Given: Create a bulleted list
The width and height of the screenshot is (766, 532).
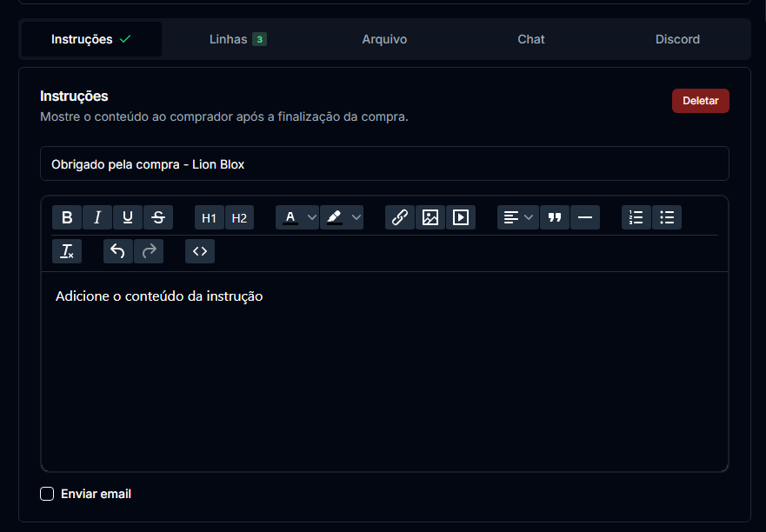Looking at the screenshot, I should click(x=667, y=217).
